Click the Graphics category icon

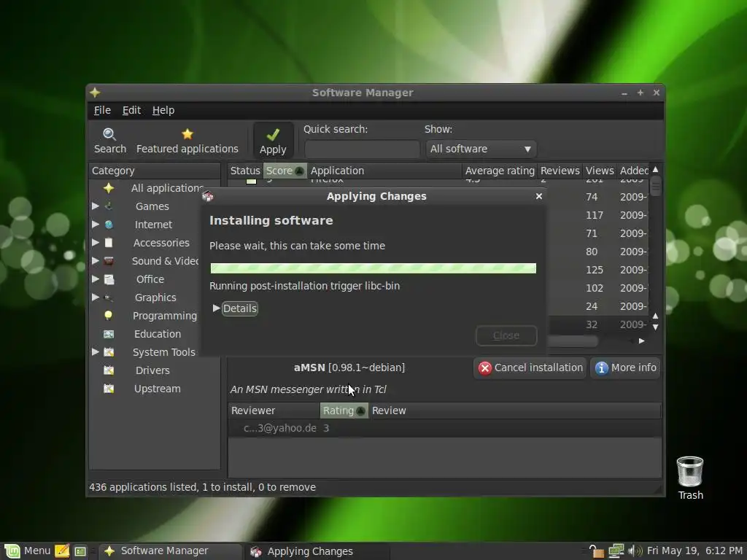pyautogui.click(x=109, y=297)
